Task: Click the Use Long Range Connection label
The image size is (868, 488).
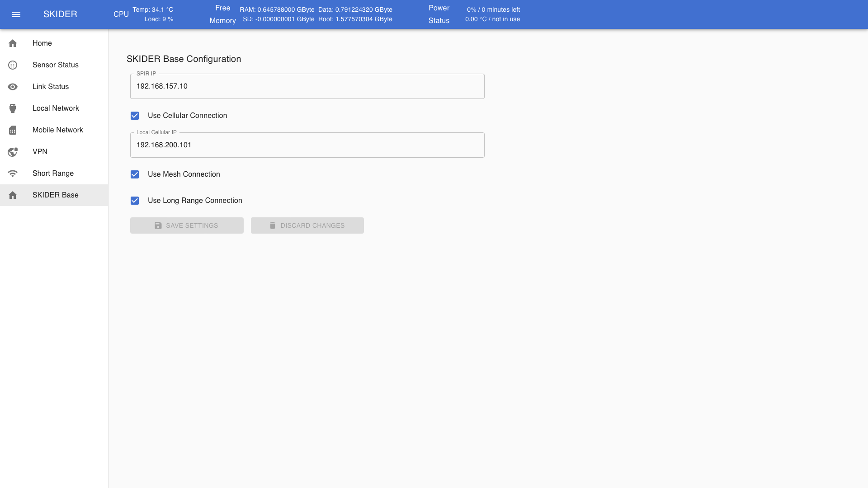Action: tap(195, 201)
